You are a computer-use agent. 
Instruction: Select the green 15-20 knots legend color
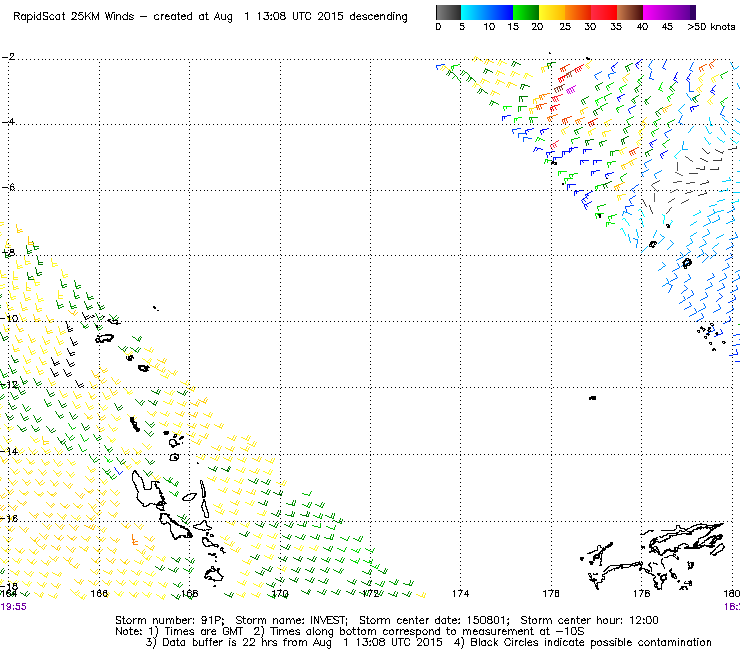[x=526, y=12]
